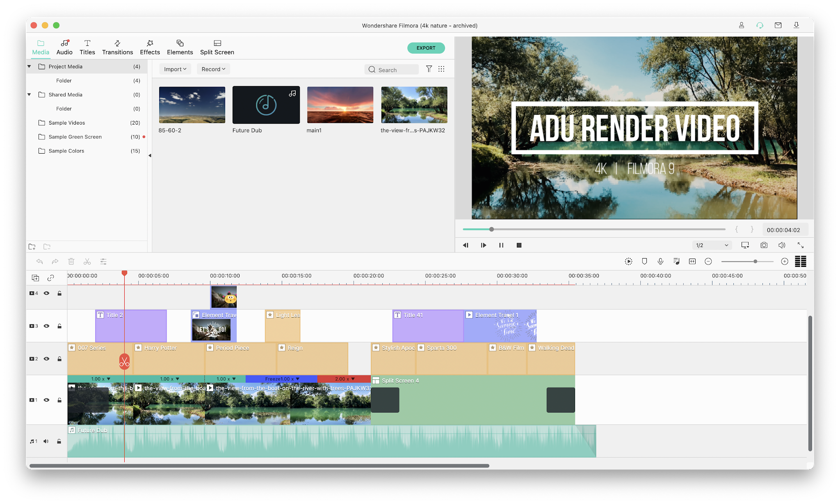Collapse the media library side panel arrow
The height and width of the screenshot is (504, 840).
[x=150, y=155]
